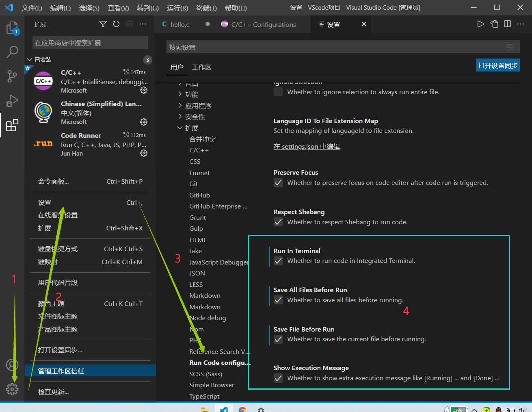
Task: Toggle the Preserve Focus checkbox
Action: [x=278, y=183]
